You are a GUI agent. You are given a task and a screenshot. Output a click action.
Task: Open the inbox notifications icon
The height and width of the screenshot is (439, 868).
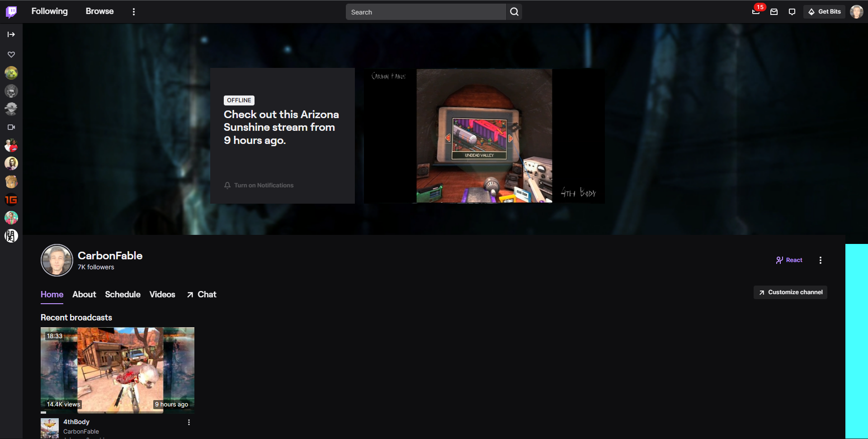pyautogui.click(x=774, y=12)
